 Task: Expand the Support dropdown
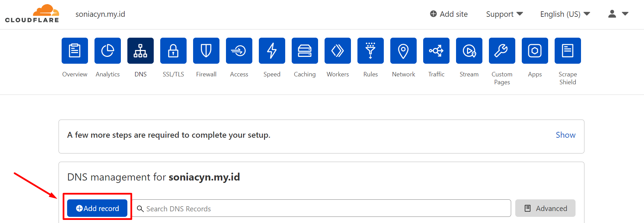pyautogui.click(x=504, y=14)
